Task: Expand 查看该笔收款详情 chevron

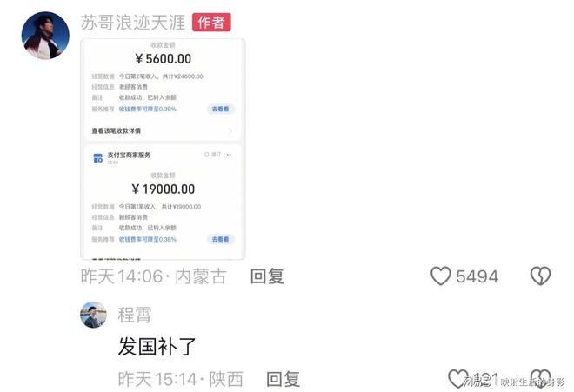Action: [x=230, y=130]
